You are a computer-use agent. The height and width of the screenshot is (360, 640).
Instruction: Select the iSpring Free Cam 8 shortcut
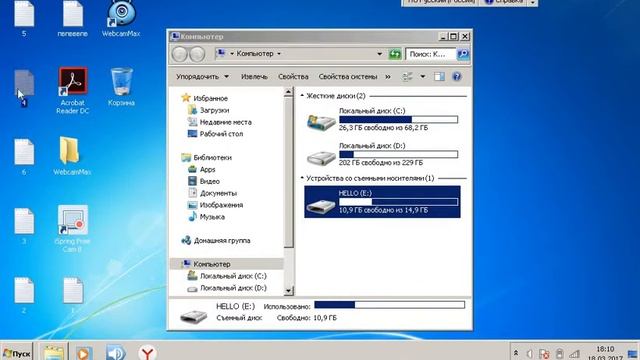click(x=72, y=229)
